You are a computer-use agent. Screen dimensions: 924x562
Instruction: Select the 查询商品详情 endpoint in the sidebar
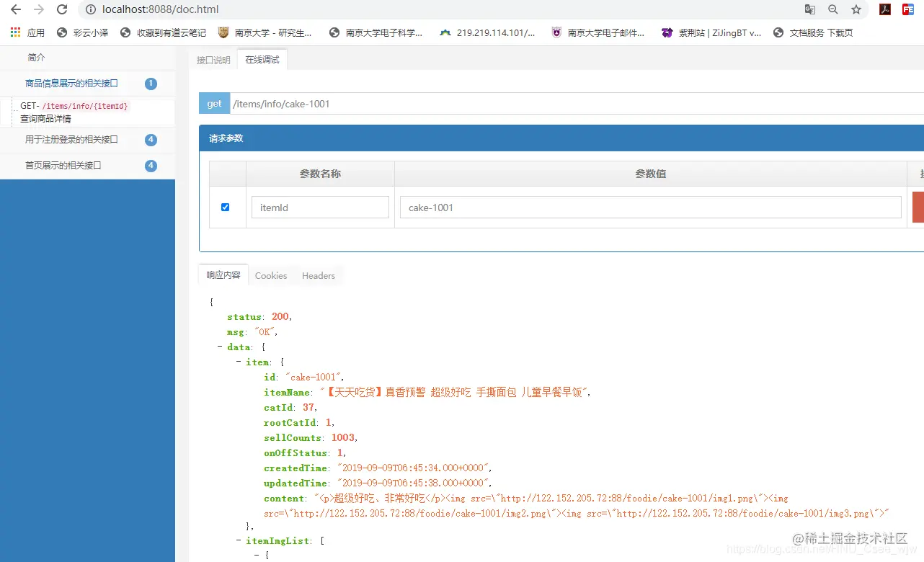[86, 112]
